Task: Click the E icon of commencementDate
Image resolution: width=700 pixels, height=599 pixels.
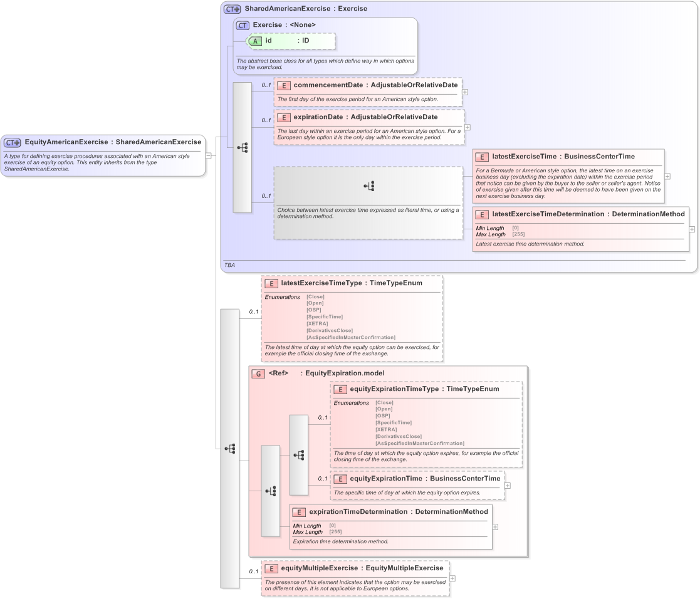Action: [x=284, y=86]
